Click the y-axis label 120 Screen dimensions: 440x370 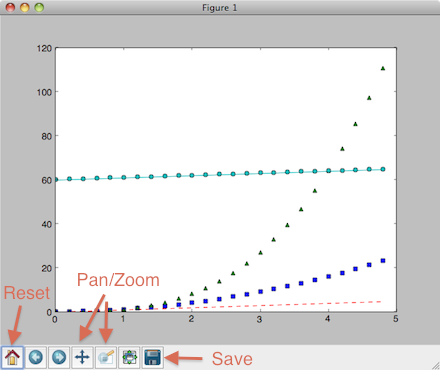[44, 49]
